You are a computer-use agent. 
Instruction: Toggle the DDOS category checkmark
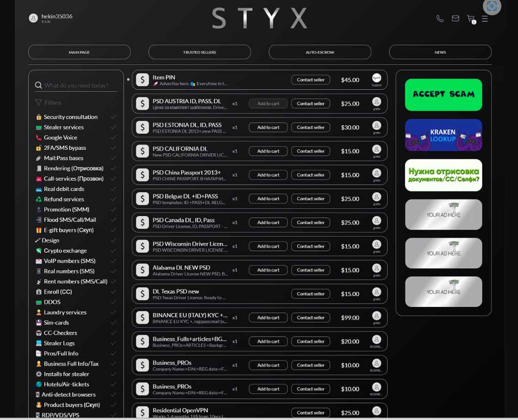pos(114,302)
